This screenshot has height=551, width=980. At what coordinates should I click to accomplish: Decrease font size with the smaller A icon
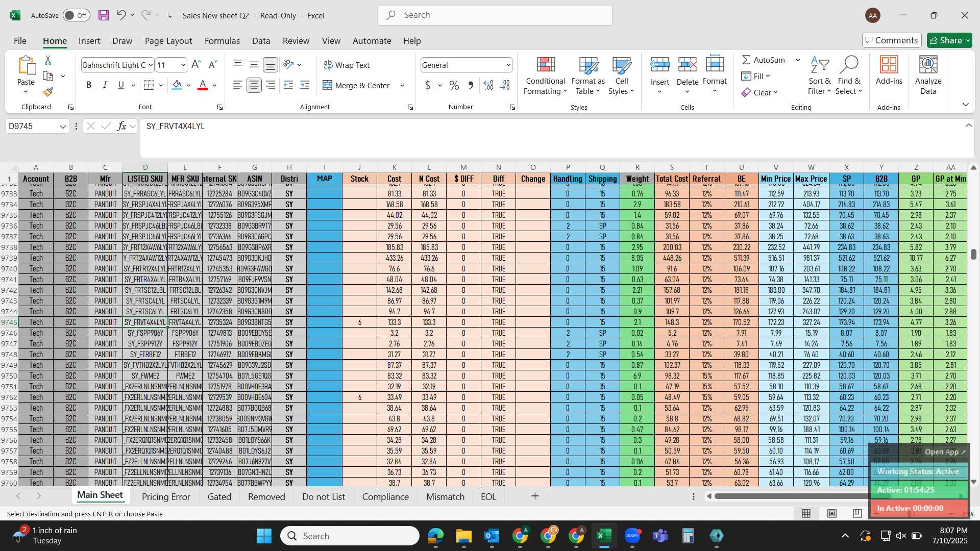[x=213, y=65]
